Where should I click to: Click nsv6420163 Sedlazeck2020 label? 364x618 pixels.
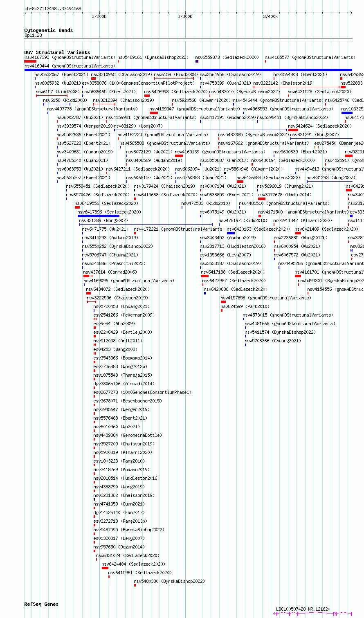coord(258,229)
